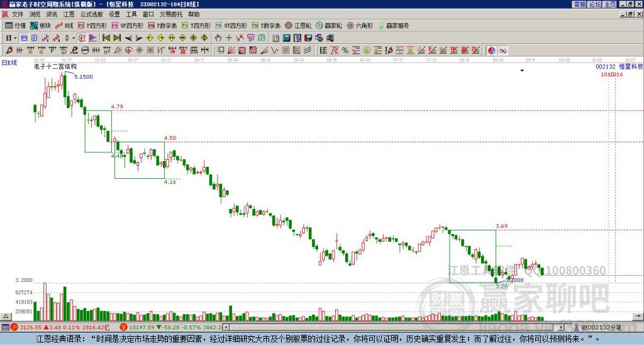Click the Shenzhen index 10197.59 status entry
Image resolution: width=644 pixels, height=345 pixels.
171,327
